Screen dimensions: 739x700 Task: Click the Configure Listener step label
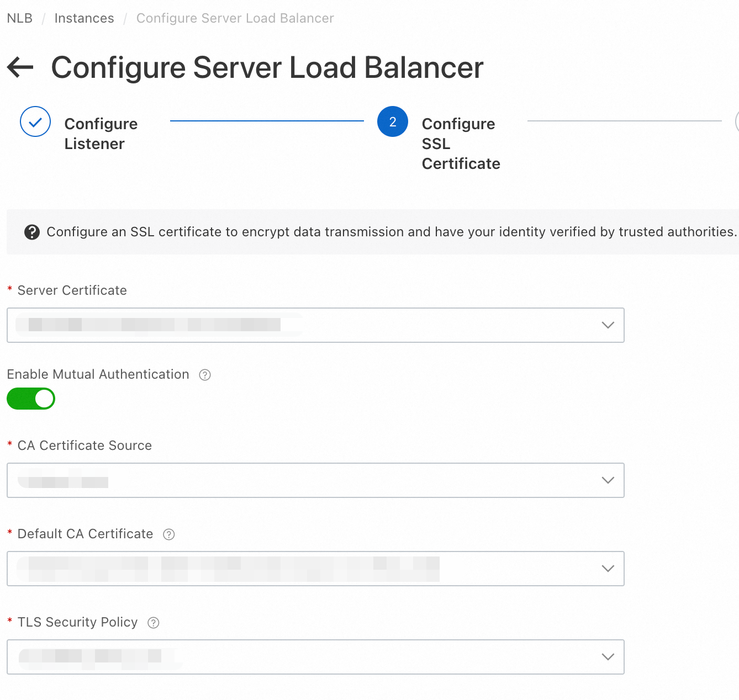point(101,134)
